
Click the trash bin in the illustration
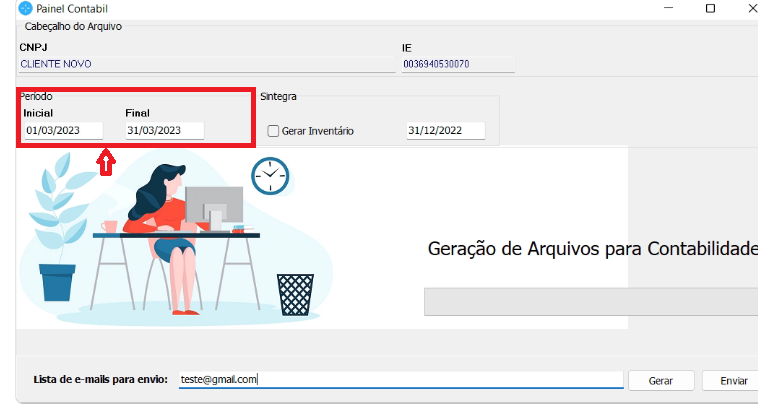click(295, 293)
